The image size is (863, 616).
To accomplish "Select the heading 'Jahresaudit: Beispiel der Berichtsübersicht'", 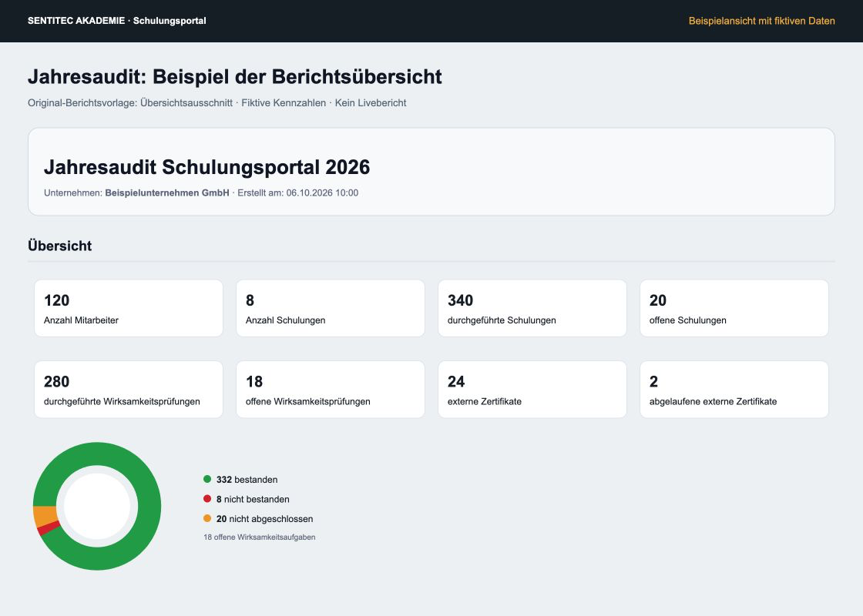I will pos(234,76).
